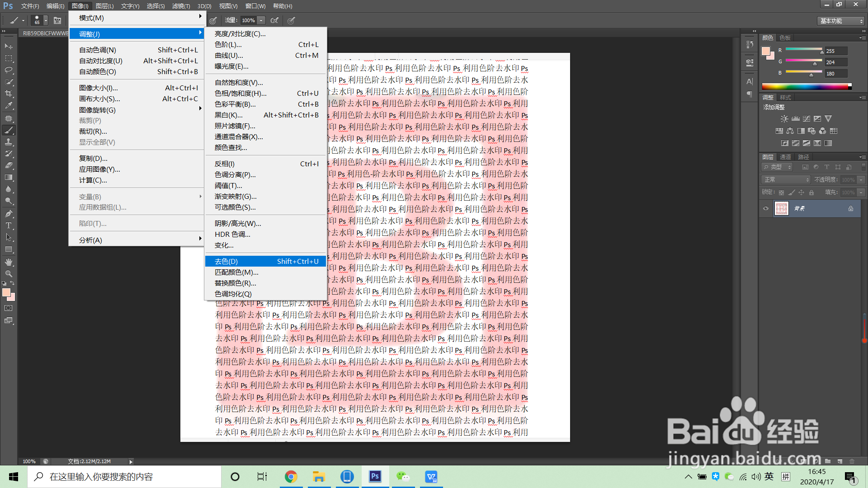868x488 pixels.
Task: Open Chrome from the taskbar
Action: pos(291,477)
